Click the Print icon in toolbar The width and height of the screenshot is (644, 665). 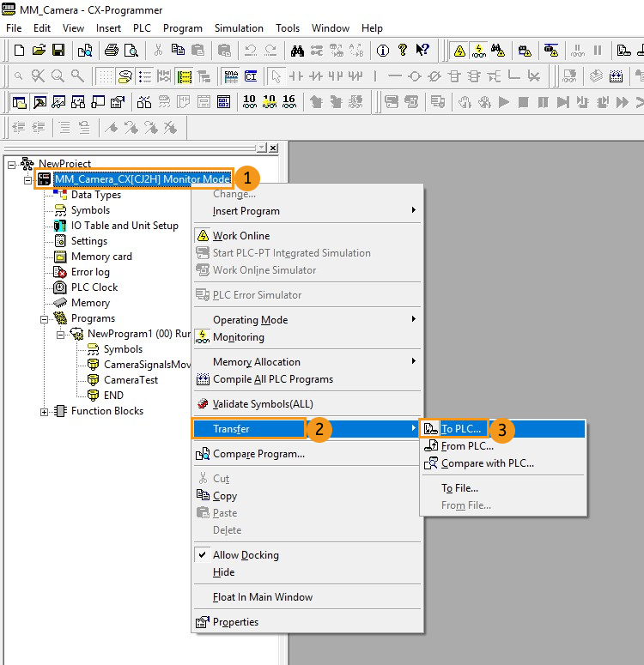tap(111, 51)
